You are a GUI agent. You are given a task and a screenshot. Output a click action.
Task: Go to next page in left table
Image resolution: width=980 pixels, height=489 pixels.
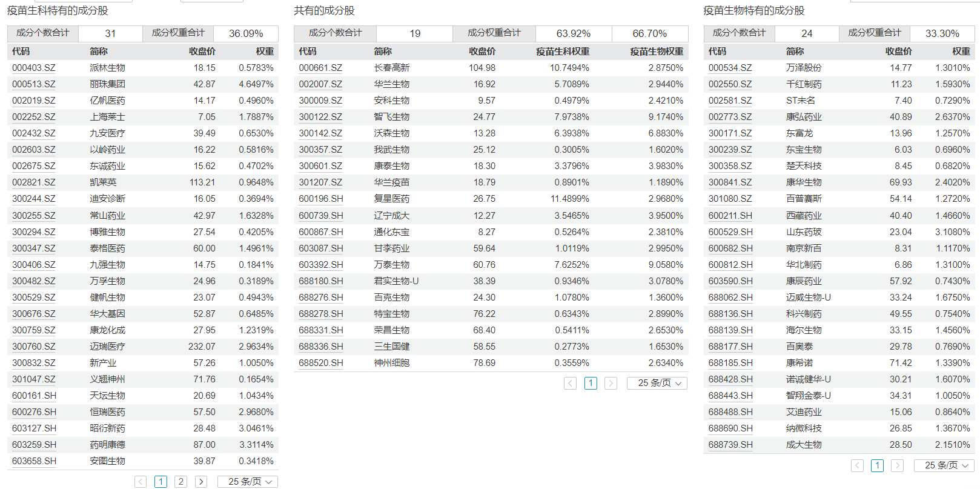201,482
